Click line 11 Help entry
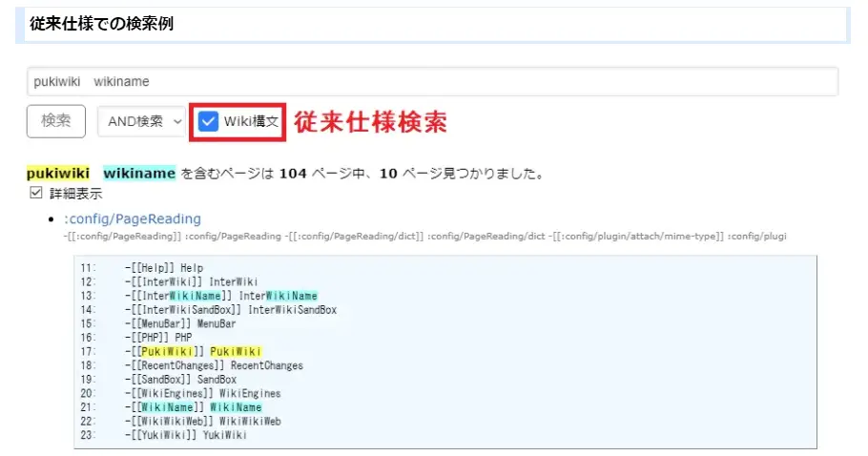868x456 pixels. click(x=163, y=268)
